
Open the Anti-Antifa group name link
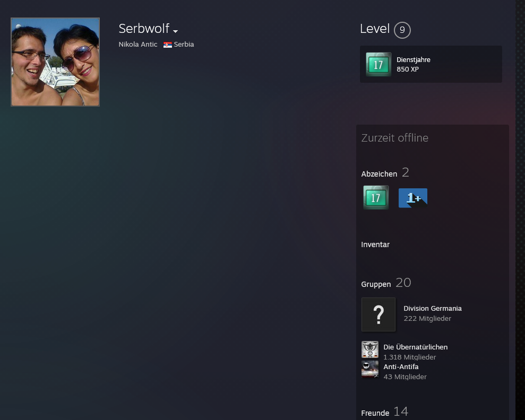click(401, 367)
